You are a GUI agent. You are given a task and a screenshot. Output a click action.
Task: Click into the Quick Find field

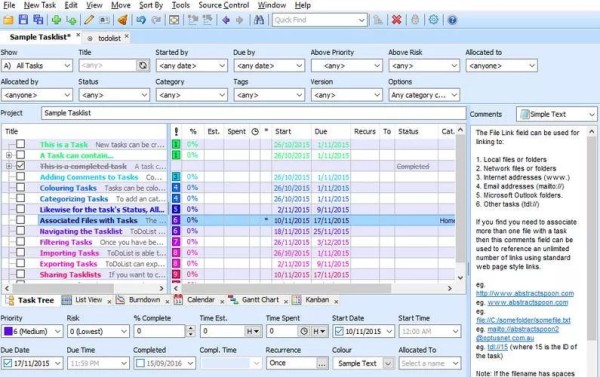[x=315, y=20]
